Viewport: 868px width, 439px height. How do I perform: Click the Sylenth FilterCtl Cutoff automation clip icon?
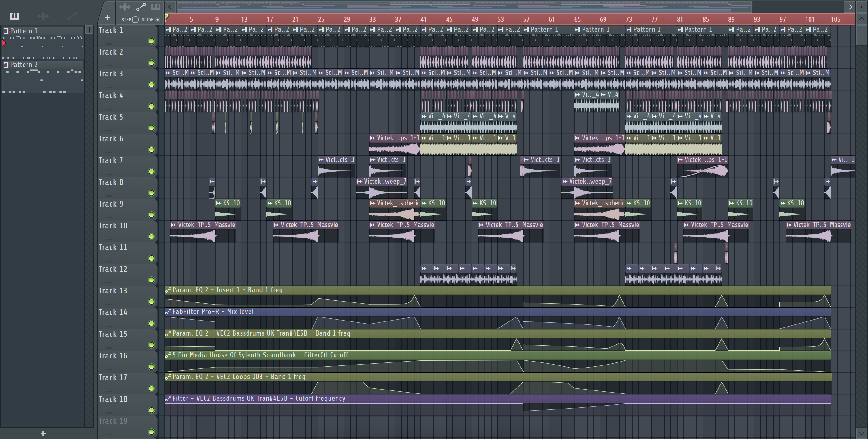(168, 355)
